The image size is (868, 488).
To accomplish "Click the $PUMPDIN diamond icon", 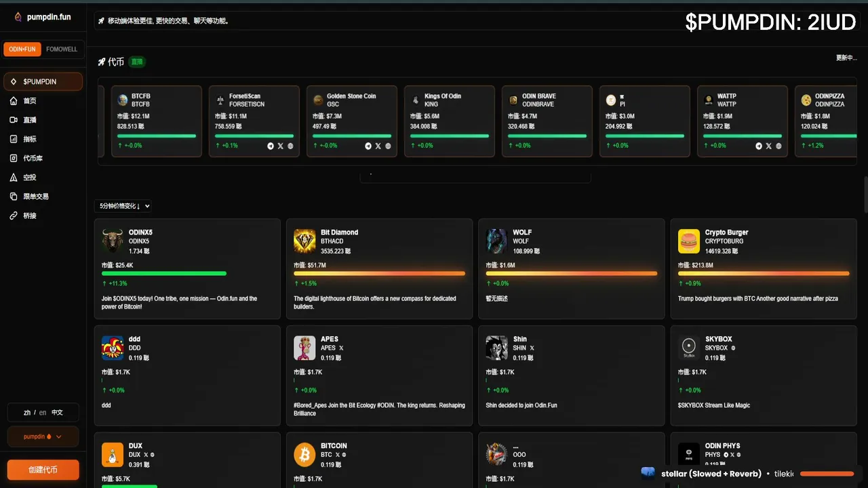I will point(14,82).
